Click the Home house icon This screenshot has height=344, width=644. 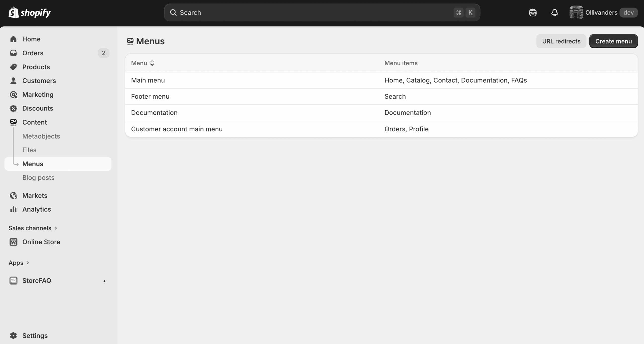[13, 39]
